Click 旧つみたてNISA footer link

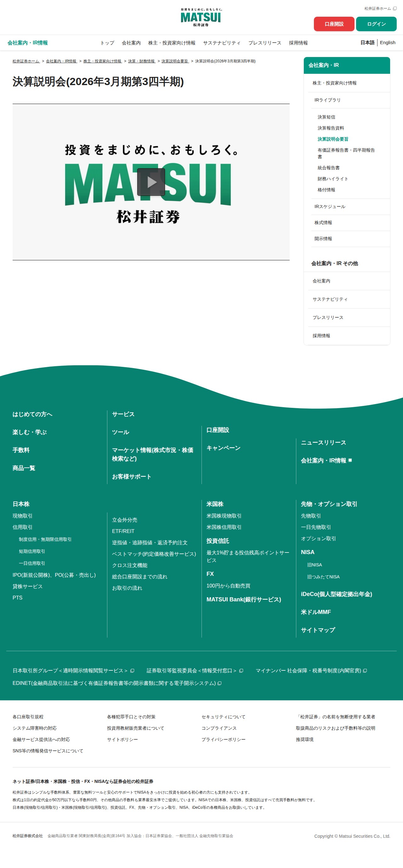point(324,577)
